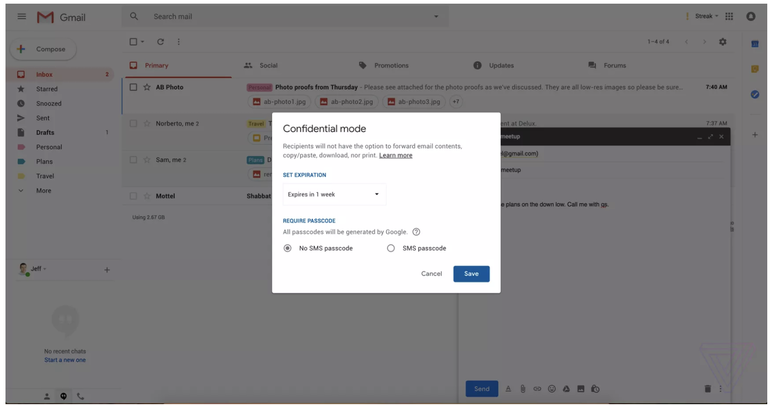Open the Google apps grid icon

pos(729,16)
